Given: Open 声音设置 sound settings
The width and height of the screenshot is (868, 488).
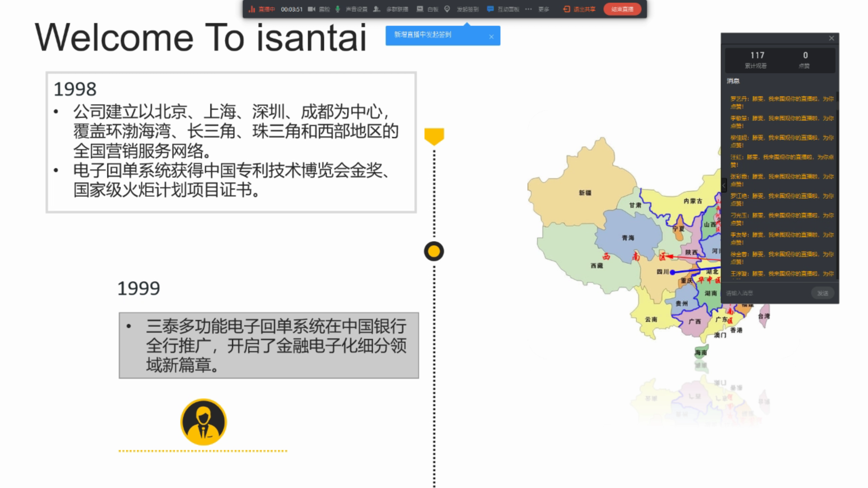Looking at the screenshot, I should [x=356, y=9].
